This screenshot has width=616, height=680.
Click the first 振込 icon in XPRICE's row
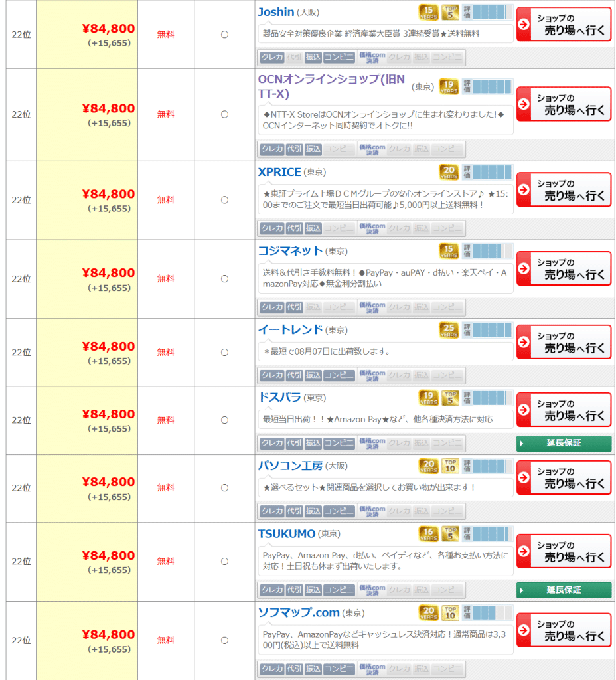click(313, 228)
